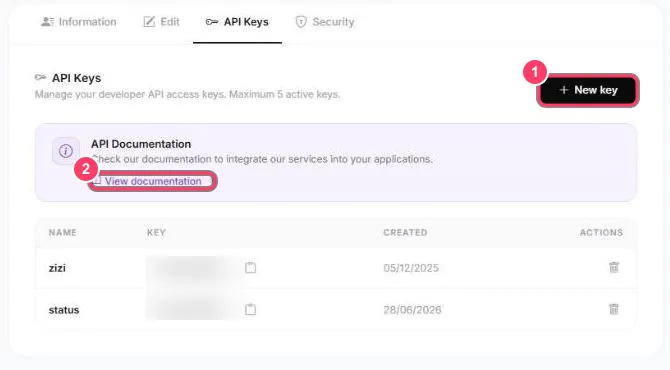The image size is (670, 370).
Task: Click the API Documentation title
Action: [x=141, y=144]
